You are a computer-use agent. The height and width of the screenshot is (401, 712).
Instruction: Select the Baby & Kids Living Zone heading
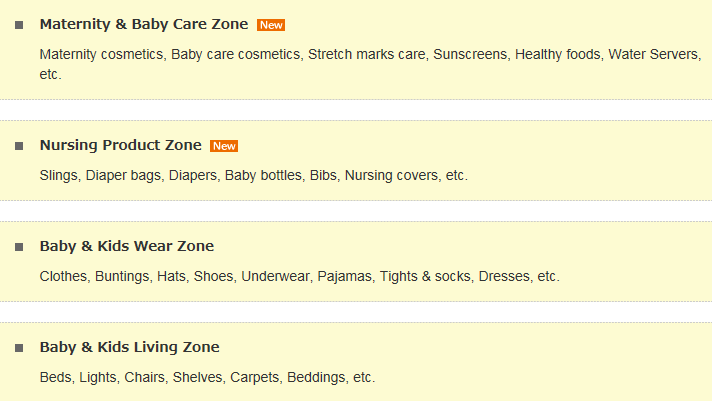pyautogui.click(x=129, y=347)
